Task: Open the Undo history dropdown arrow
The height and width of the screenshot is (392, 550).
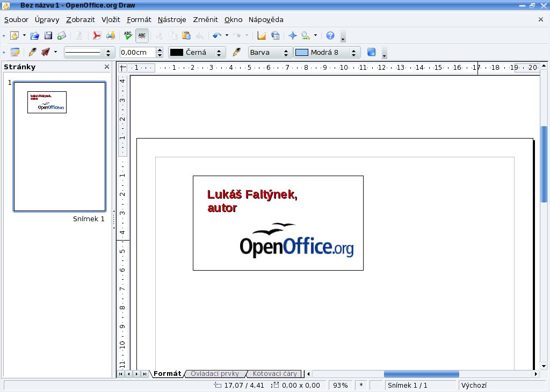Action: (x=227, y=35)
